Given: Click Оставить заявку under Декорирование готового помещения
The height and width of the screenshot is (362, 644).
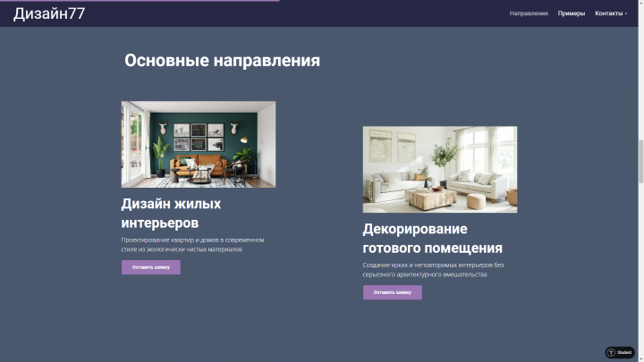Looking at the screenshot, I should point(393,292).
